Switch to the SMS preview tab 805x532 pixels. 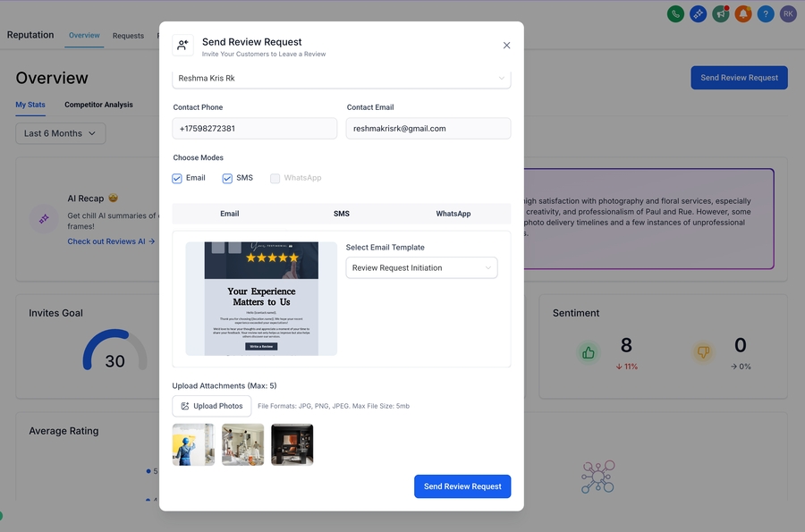(x=342, y=214)
